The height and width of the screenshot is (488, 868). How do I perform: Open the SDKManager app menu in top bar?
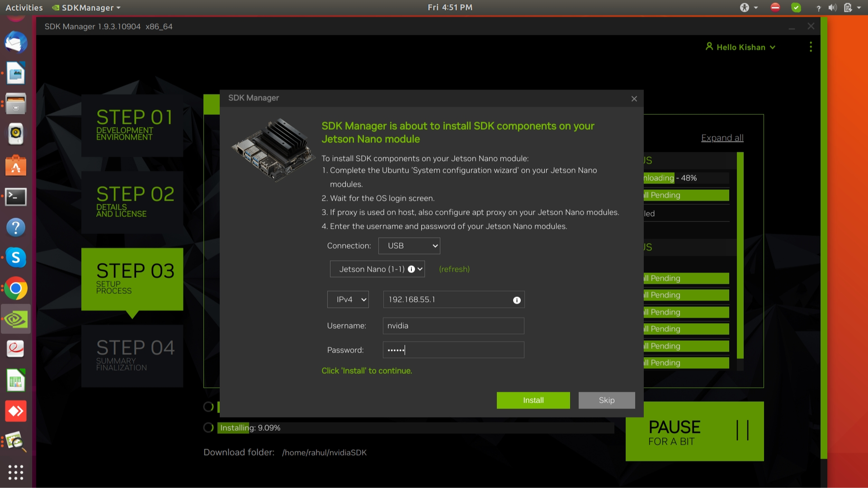point(87,8)
